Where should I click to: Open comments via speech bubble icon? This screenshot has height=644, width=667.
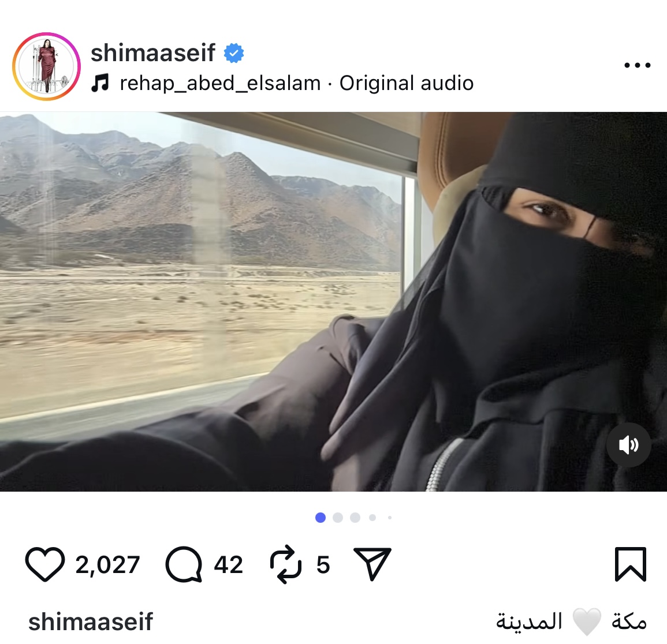coord(184,564)
